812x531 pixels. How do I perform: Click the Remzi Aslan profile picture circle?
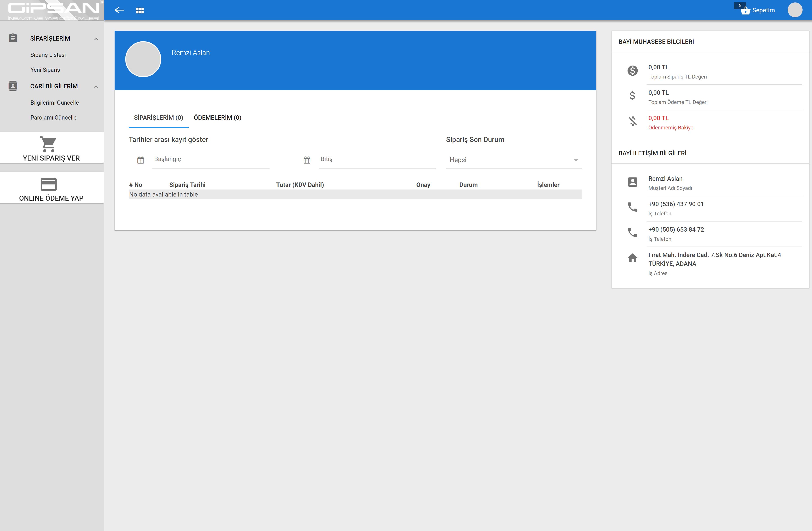(143, 59)
